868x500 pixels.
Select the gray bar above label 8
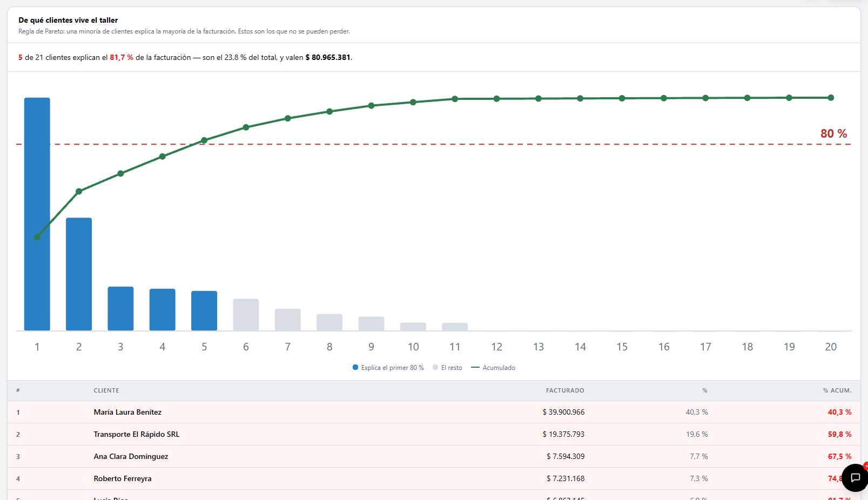(x=329, y=322)
